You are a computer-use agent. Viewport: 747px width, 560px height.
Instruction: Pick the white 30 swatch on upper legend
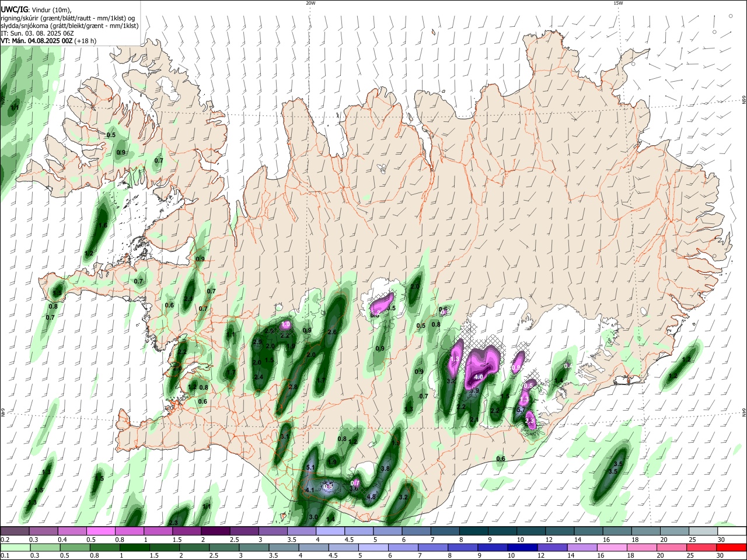tap(731, 531)
